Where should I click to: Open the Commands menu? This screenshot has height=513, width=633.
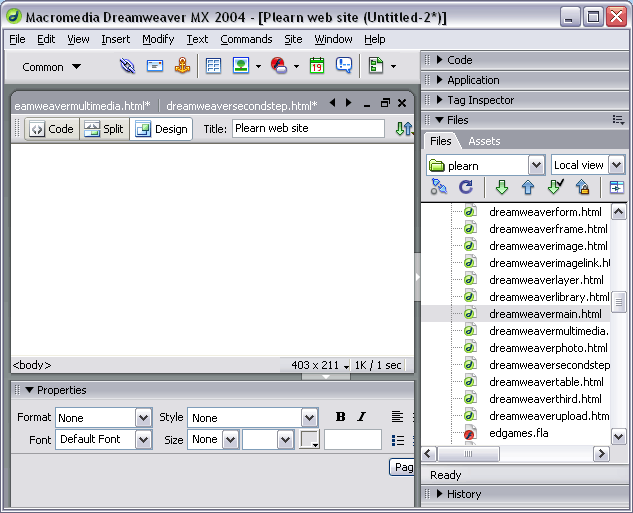[246, 39]
